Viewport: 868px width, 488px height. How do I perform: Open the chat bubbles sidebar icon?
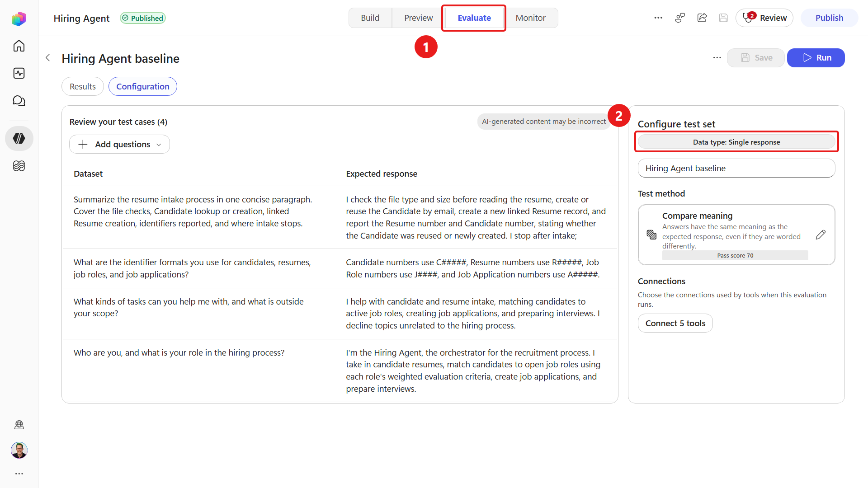(x=19, y=101)
